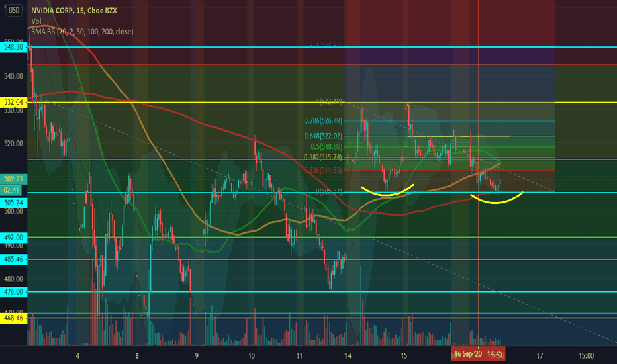The image size is (617, 364).
Task: Click the 492.00 cyan price label
Action: 14,238
